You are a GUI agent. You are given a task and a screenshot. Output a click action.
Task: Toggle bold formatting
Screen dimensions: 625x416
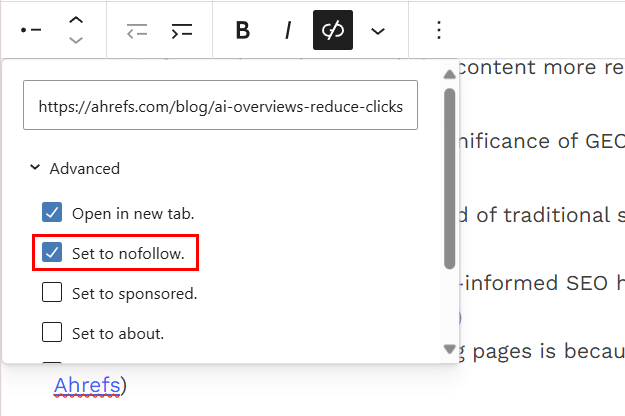tap(243, 30)
